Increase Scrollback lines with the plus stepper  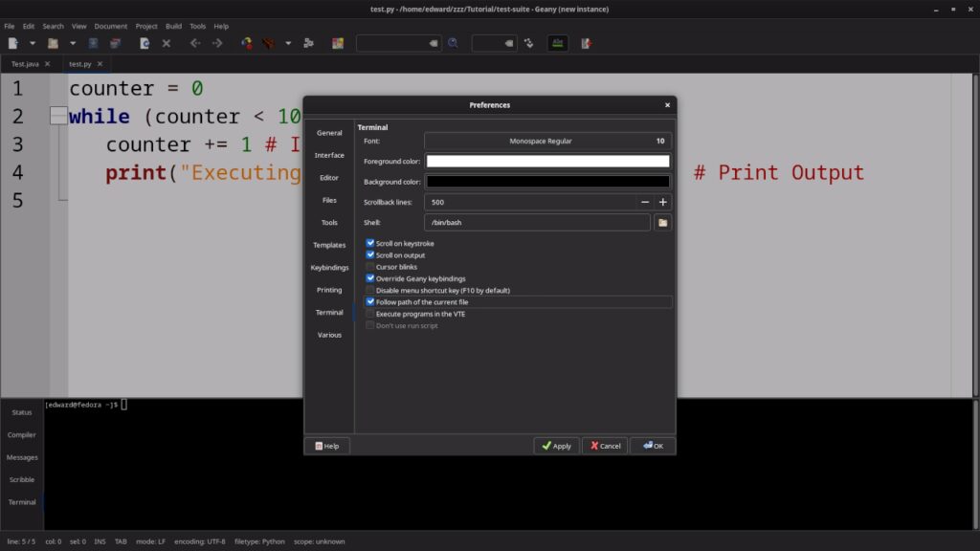click(x=662, y=201)
